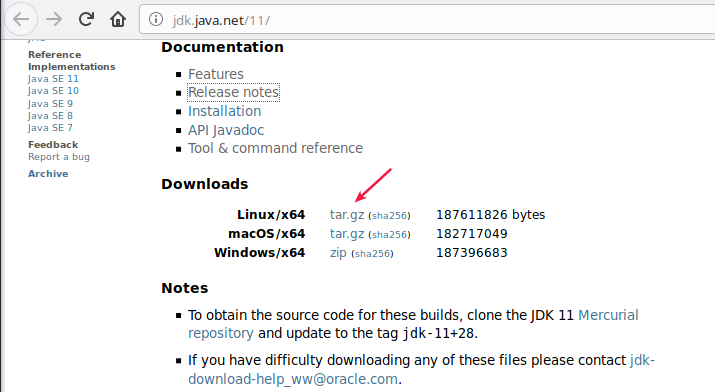715x392 pixels.
Task: Open the browser home page icon
Action: point(118,19)
